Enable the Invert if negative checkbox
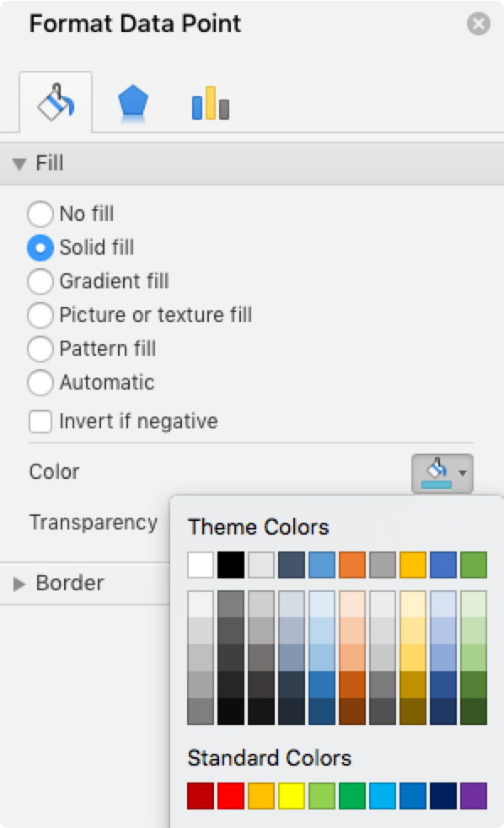The width and height of the screenshot is (504, 828). tap(40, 422)
